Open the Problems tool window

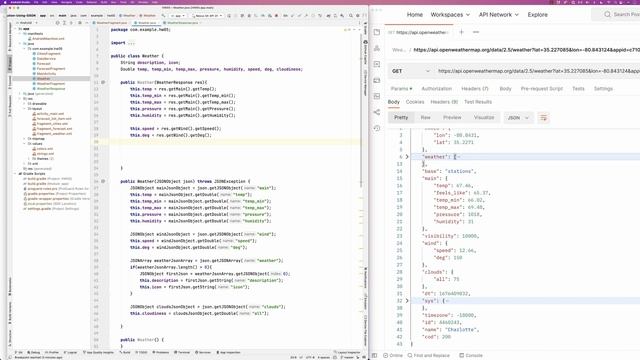[x=160, y=352]
